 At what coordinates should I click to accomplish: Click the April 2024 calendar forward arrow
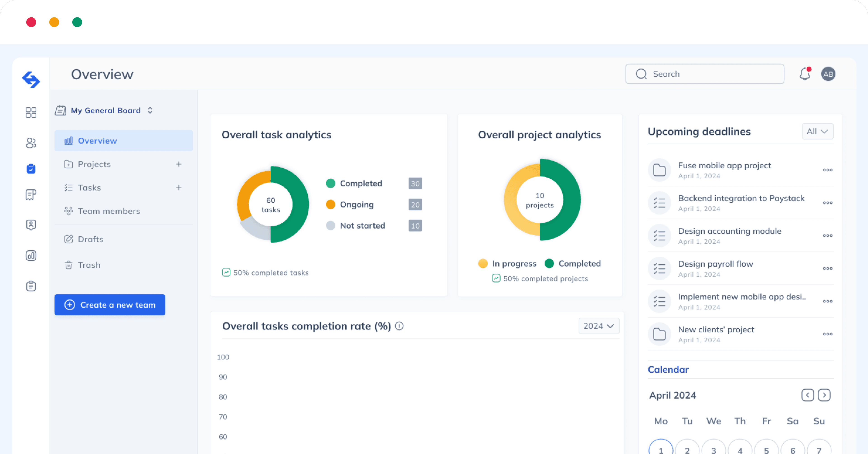pos(825,395)
